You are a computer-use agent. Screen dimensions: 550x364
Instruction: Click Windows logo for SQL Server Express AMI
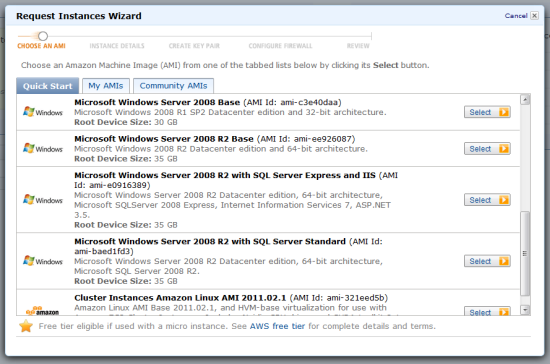(42, 200)
